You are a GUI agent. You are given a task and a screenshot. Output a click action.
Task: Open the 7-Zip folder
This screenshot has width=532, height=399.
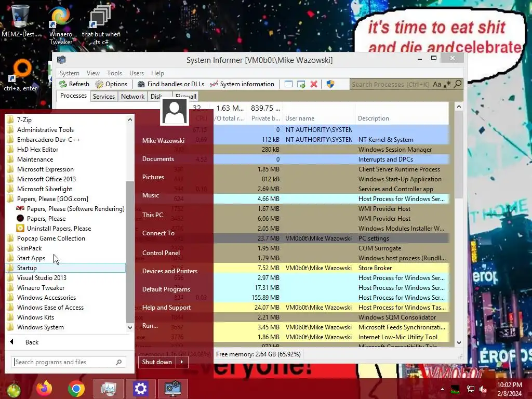(x=65, y=120)
